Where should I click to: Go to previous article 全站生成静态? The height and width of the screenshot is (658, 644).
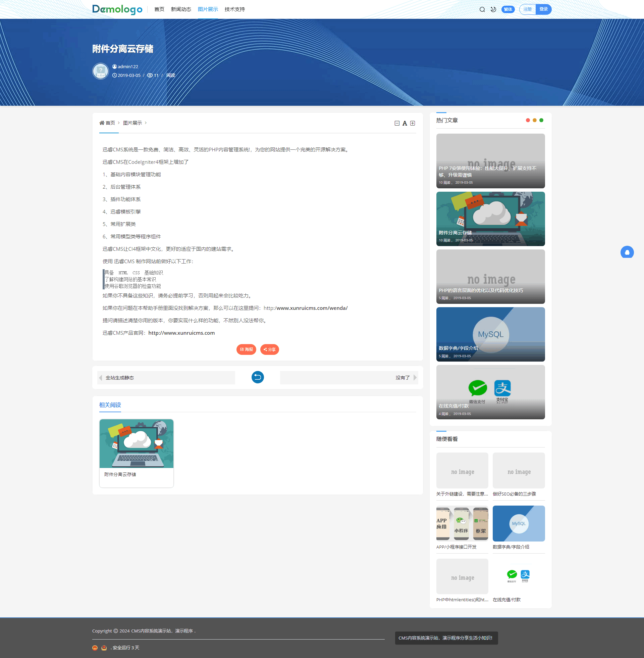120,378
